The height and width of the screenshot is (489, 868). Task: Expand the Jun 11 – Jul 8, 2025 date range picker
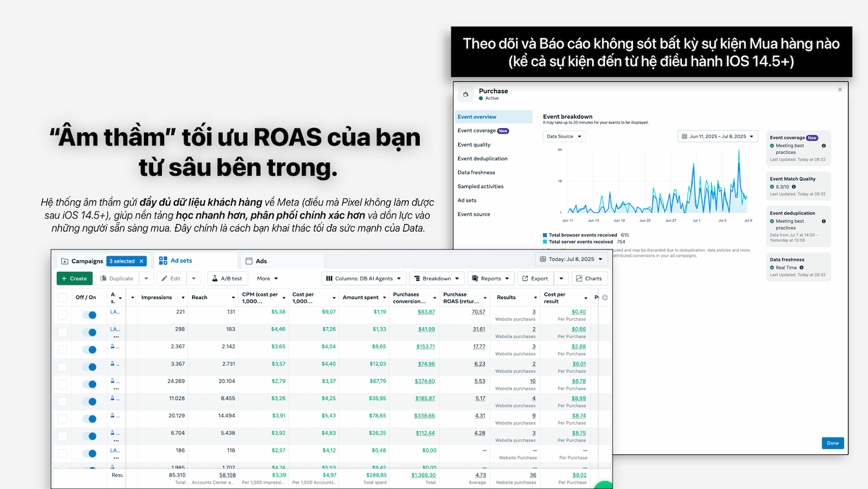pyautogui.click(x=717, y=137)
